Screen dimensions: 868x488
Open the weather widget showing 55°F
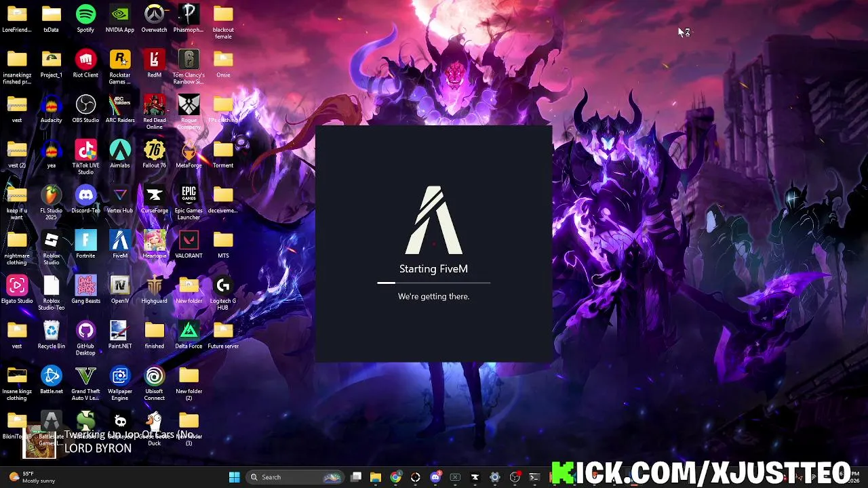[x=31, y=477]
